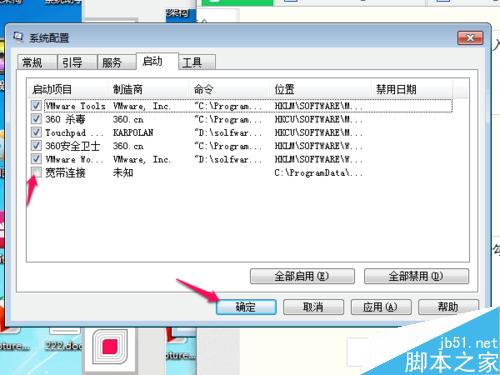Click the 全部启用 button

click(x=302, y=276)
